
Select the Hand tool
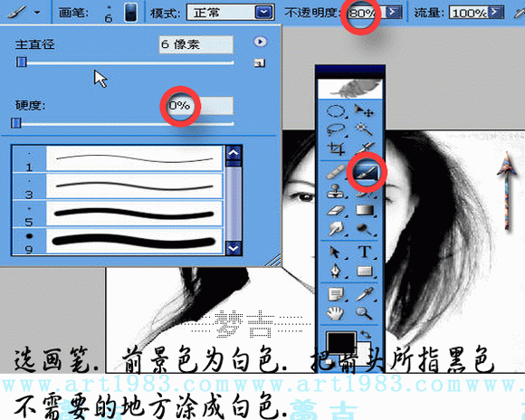point(335,314)
